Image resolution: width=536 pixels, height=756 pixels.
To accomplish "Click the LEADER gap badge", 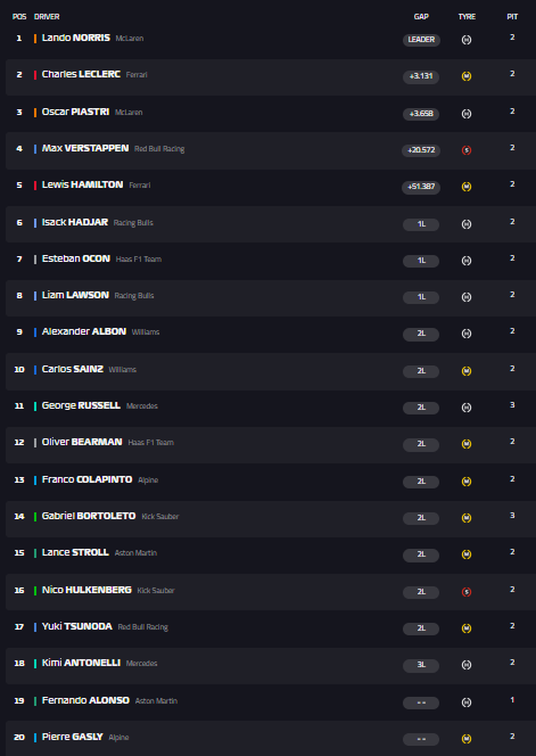I will pyautogui.click(x=421, y=40).
